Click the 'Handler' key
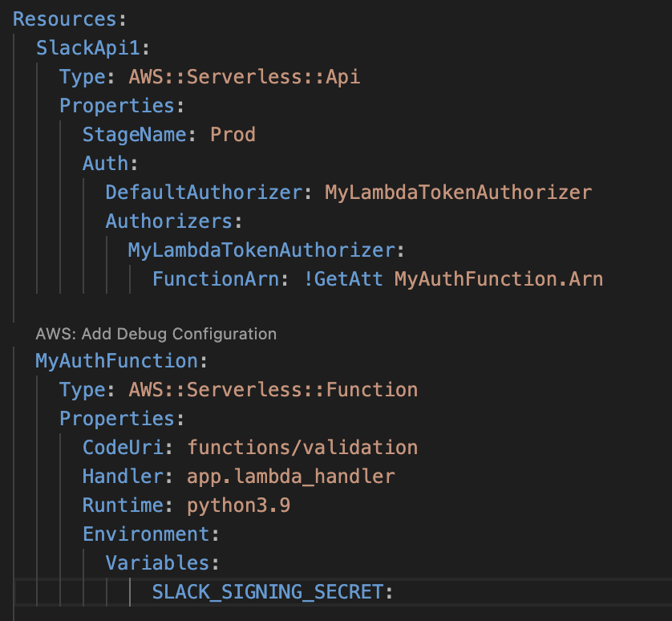 pos(123,477)
